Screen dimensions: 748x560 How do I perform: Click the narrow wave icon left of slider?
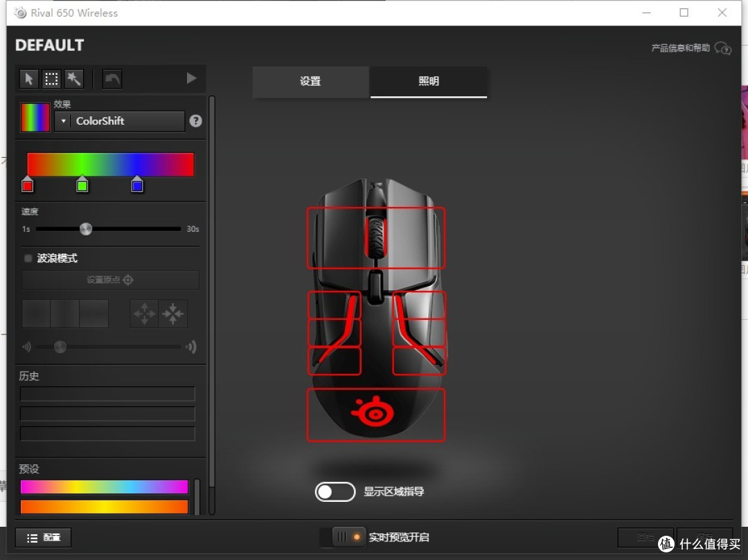click(27, 347)
